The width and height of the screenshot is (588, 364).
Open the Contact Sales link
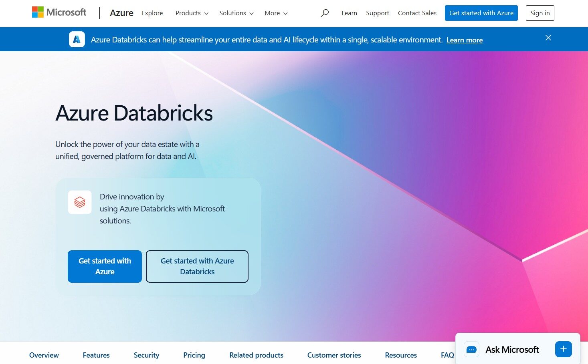click(x=417, y=13)
